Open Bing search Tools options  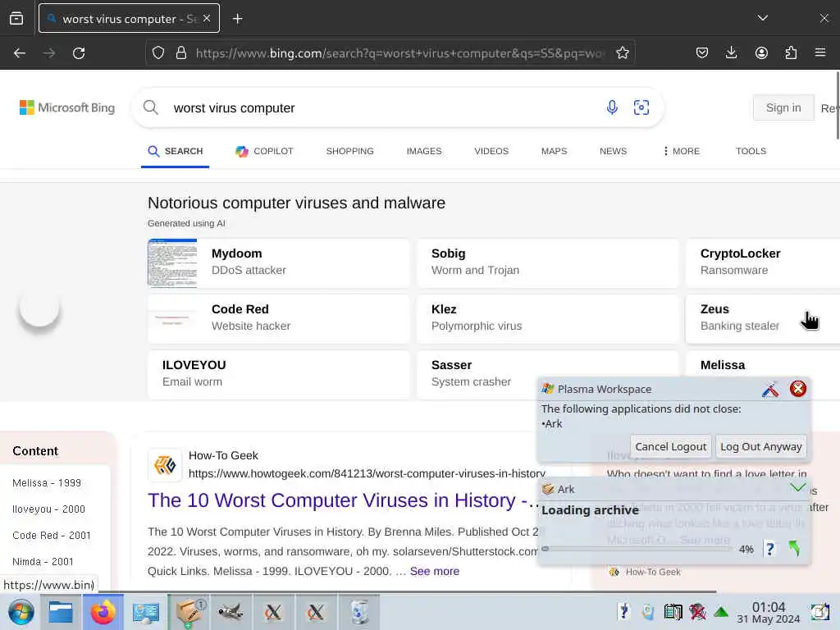coord(751,152)
